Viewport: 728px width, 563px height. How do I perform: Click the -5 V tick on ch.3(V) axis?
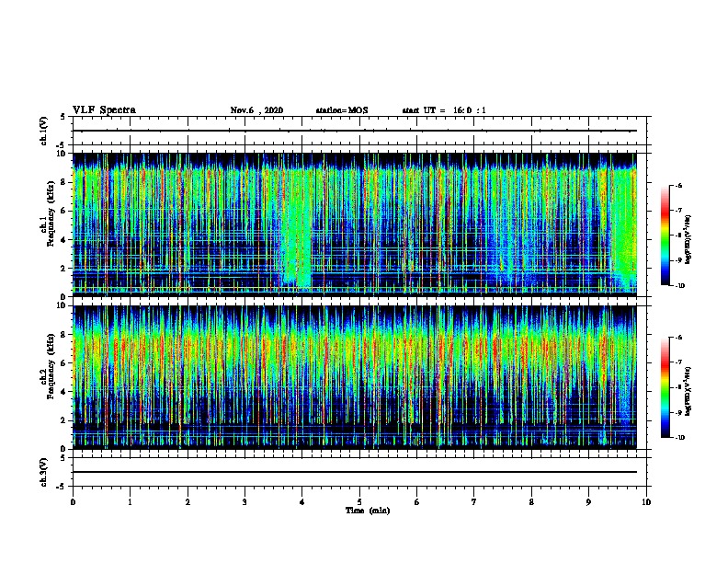coord(62,487)
